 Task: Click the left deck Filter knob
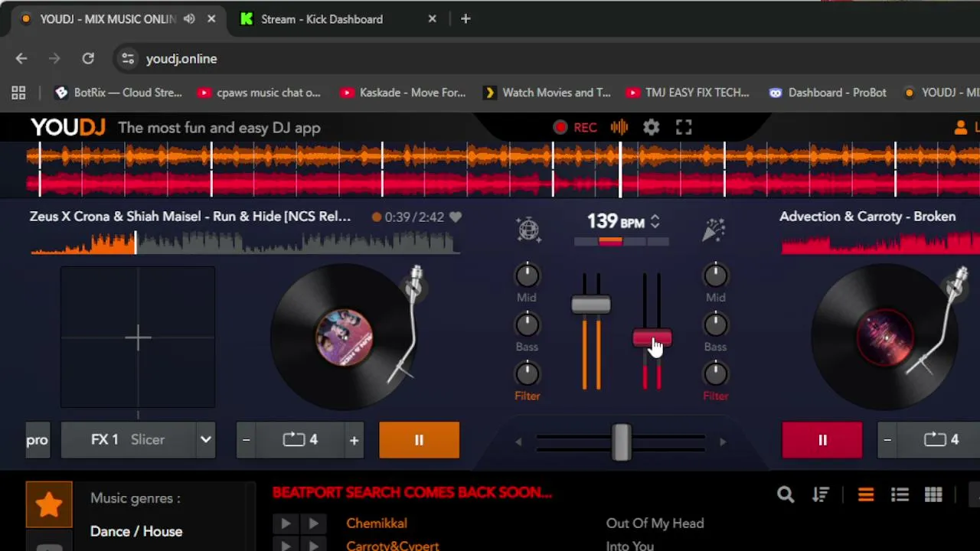tap(527, 373)
